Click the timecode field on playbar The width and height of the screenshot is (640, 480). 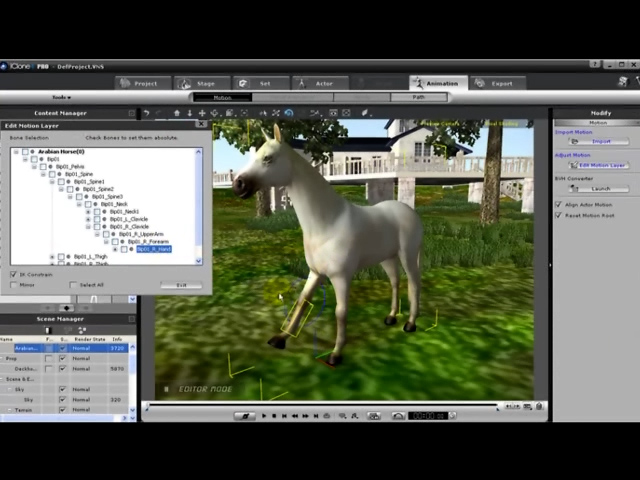point(428,416)
